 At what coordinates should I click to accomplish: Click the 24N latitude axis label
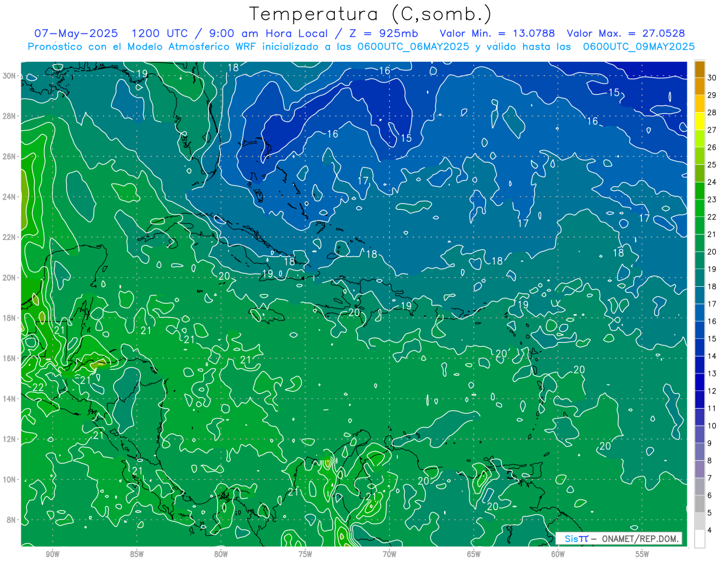[x=10, y=196]
